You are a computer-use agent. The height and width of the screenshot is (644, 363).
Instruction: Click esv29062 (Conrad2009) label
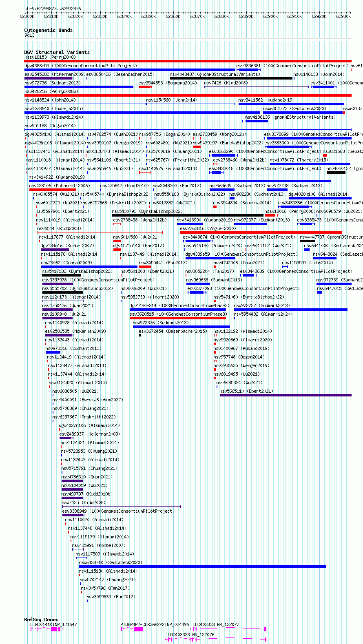tap(66, 263)
